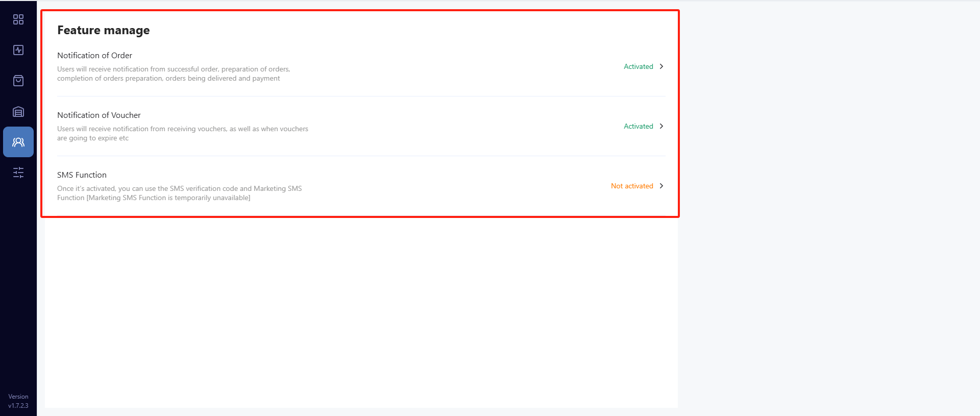Open the SMS Function title
Screen dimensions: 980x416
coord(82,175)
